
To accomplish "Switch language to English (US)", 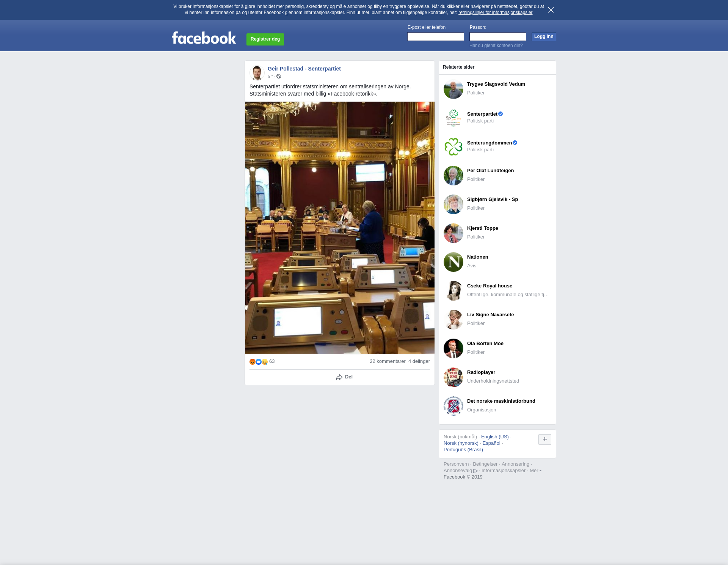I will click(x=495, y=437).
